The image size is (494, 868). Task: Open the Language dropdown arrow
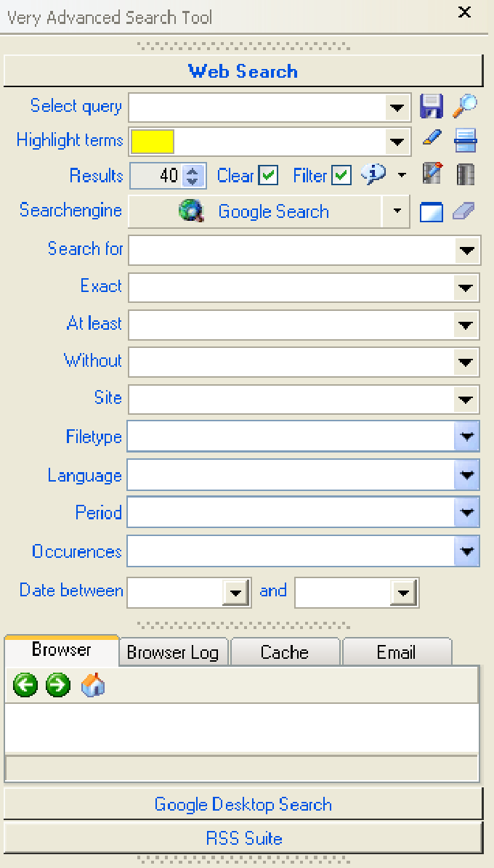click(466, 474)
